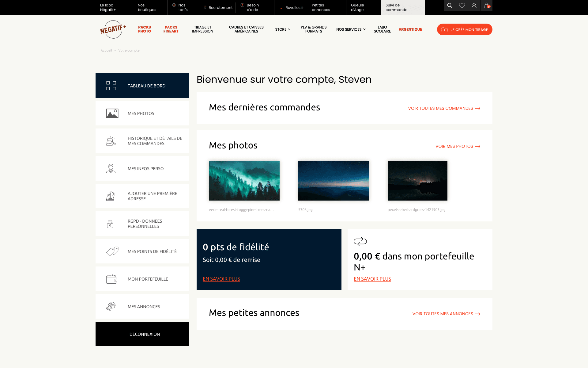Click the Négatif+ logo

(113, 29)
